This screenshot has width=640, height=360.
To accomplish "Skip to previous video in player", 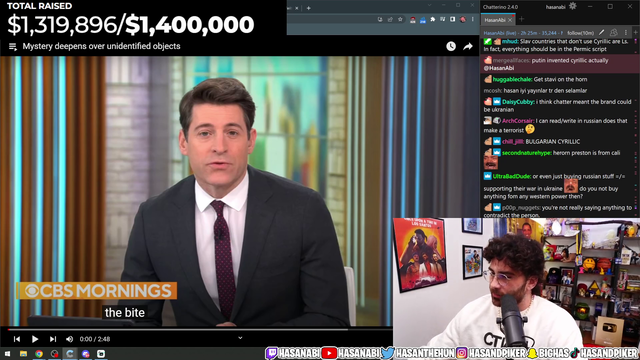I will (17, 339).
